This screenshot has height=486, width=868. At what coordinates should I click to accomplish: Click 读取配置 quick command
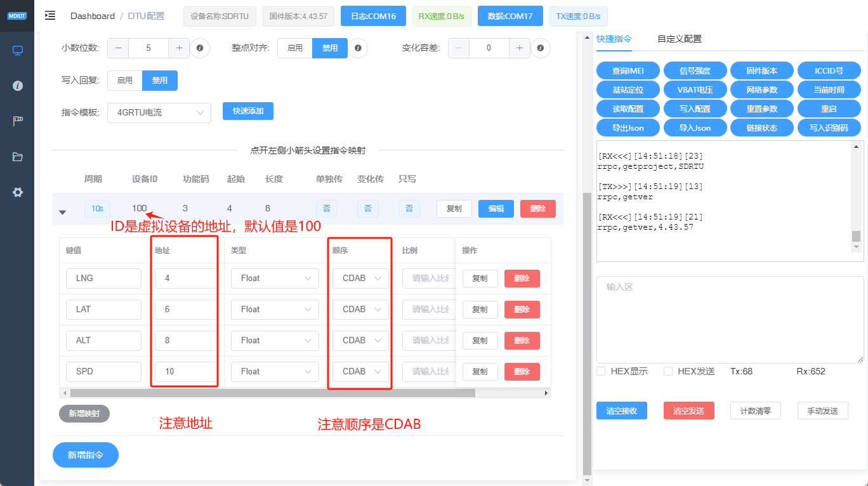point(628,109)
